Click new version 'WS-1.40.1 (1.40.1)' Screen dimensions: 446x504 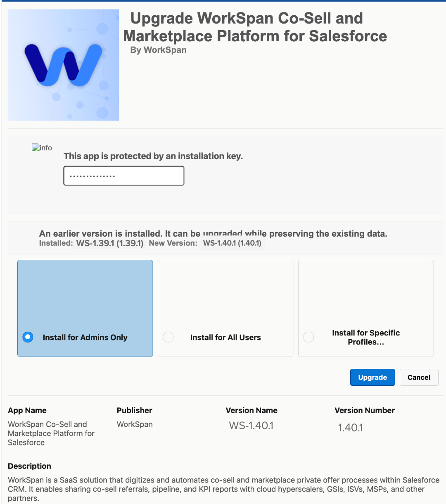coord(232,243)
